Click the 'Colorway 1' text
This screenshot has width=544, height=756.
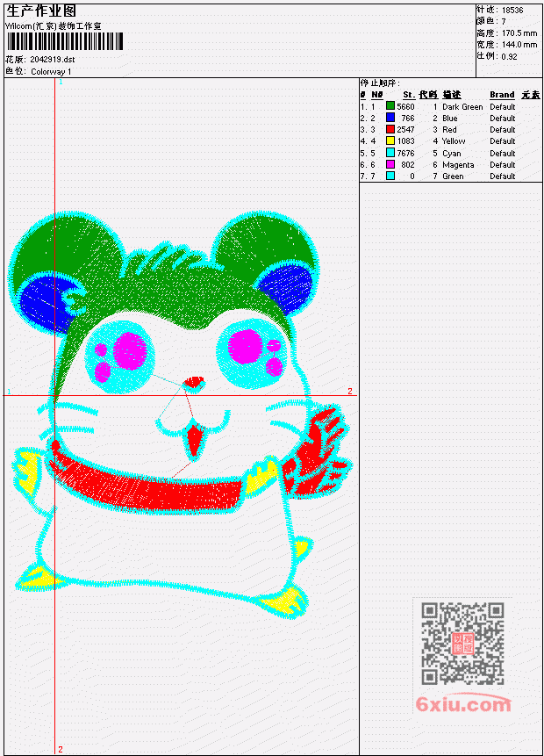coord(51,71)
